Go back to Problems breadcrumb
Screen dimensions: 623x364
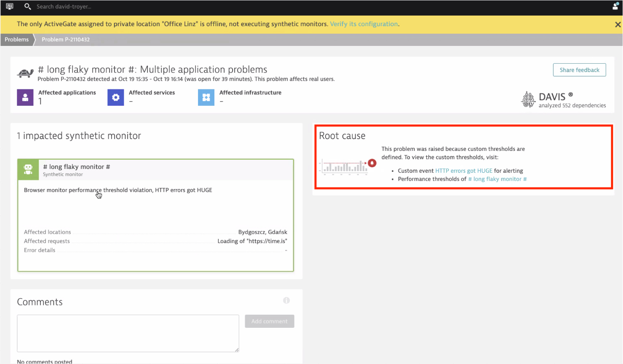(x=17, y=40)
